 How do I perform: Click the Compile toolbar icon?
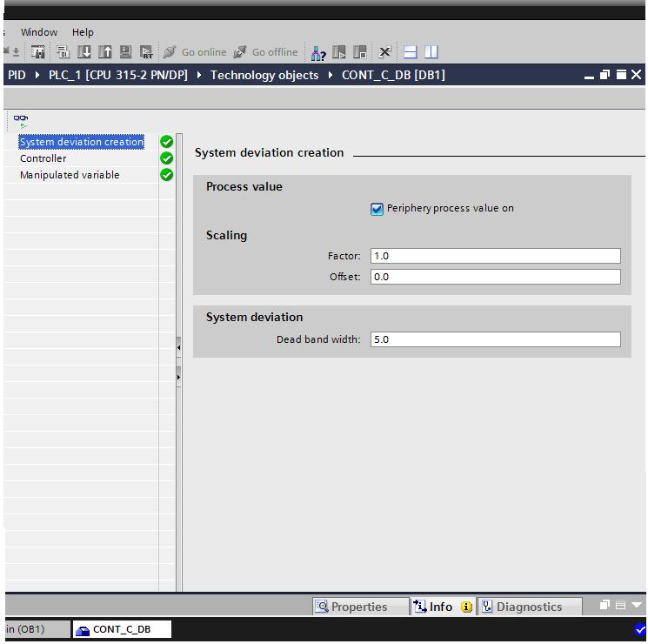[x=63, y=52]
